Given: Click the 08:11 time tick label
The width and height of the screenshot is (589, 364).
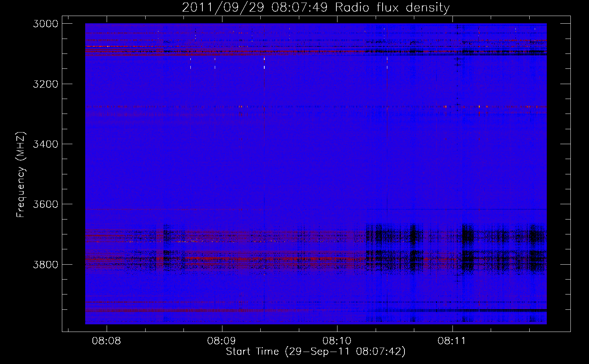Looking at the screenshot, I should (452, 341).
